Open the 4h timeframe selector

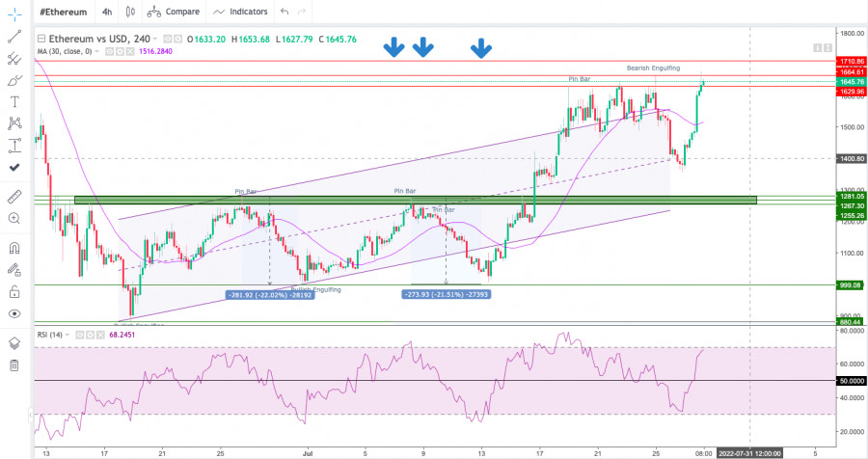click(107, 12)
